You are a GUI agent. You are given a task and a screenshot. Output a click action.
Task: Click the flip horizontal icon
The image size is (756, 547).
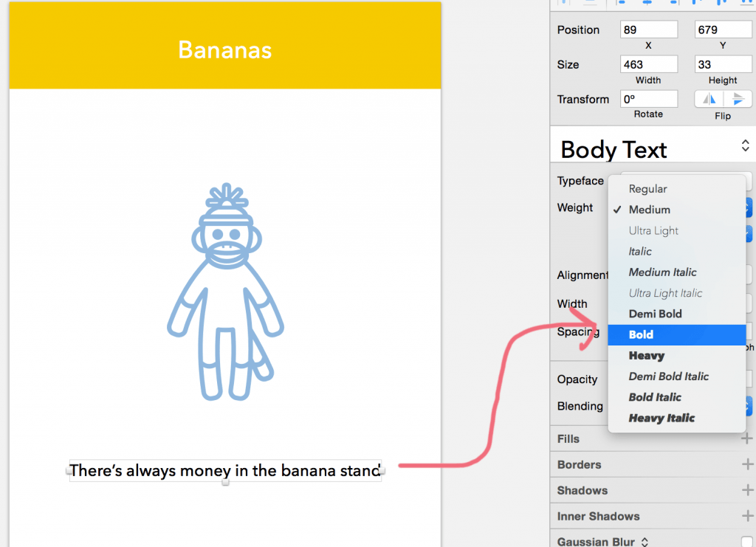709,100
